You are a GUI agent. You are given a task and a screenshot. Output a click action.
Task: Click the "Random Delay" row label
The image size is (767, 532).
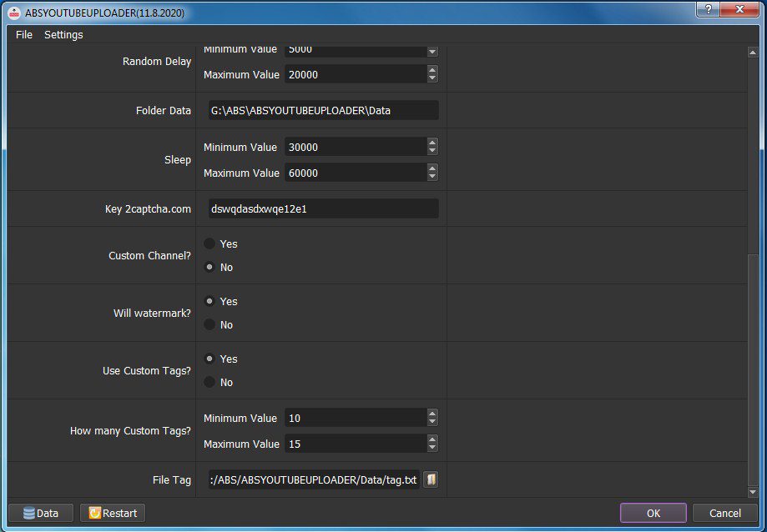click(x=157, y=62)
